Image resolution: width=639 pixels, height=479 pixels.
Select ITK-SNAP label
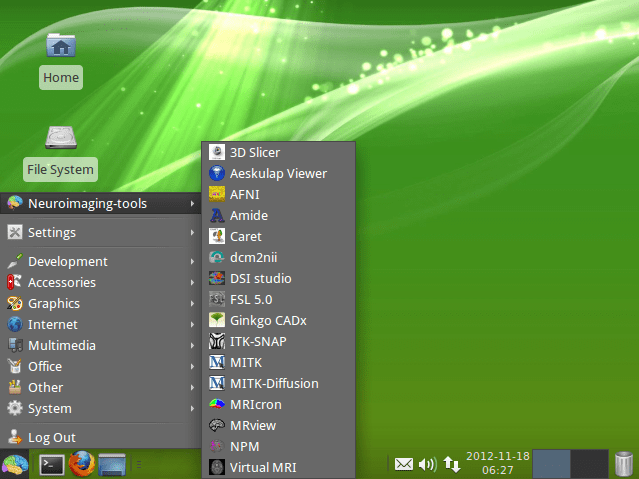[x=258, y=341]
